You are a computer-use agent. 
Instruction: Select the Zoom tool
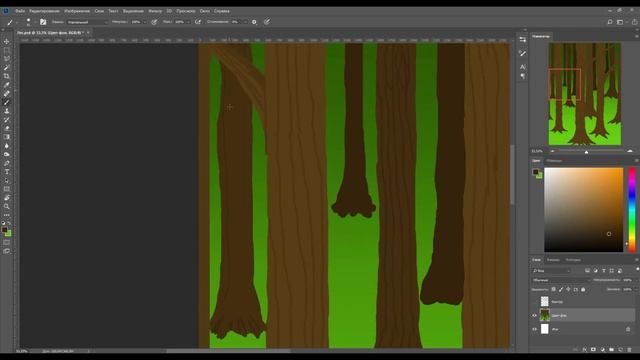[x=7, y=207]
